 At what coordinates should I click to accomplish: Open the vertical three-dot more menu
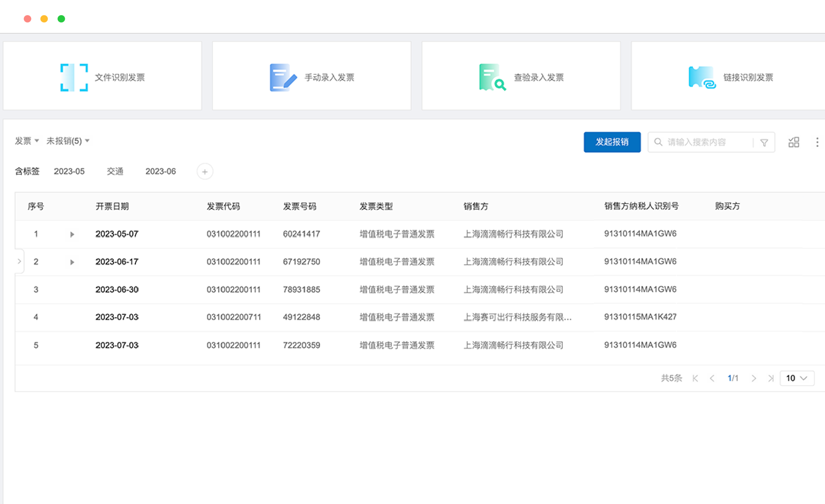tap(817, 142)
